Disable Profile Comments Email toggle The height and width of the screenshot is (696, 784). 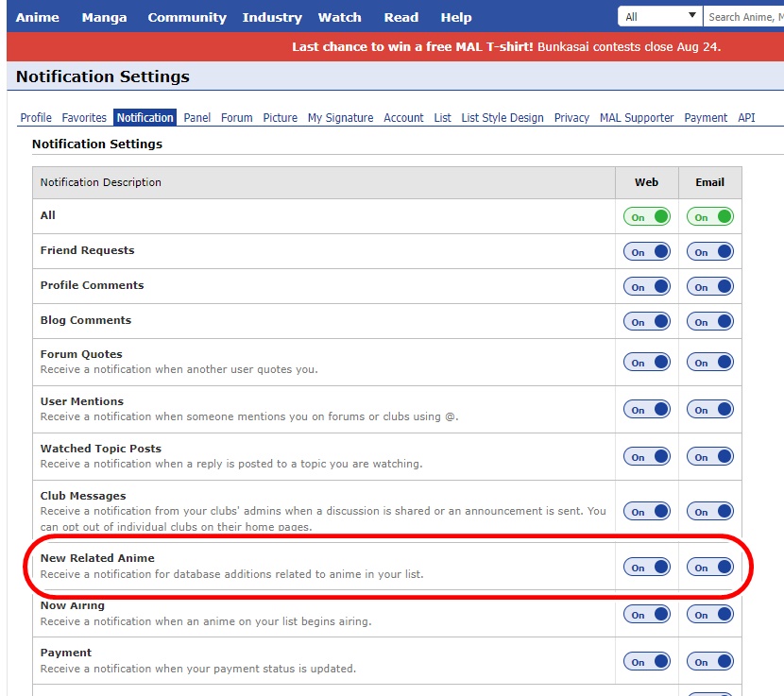click(710, 286)
